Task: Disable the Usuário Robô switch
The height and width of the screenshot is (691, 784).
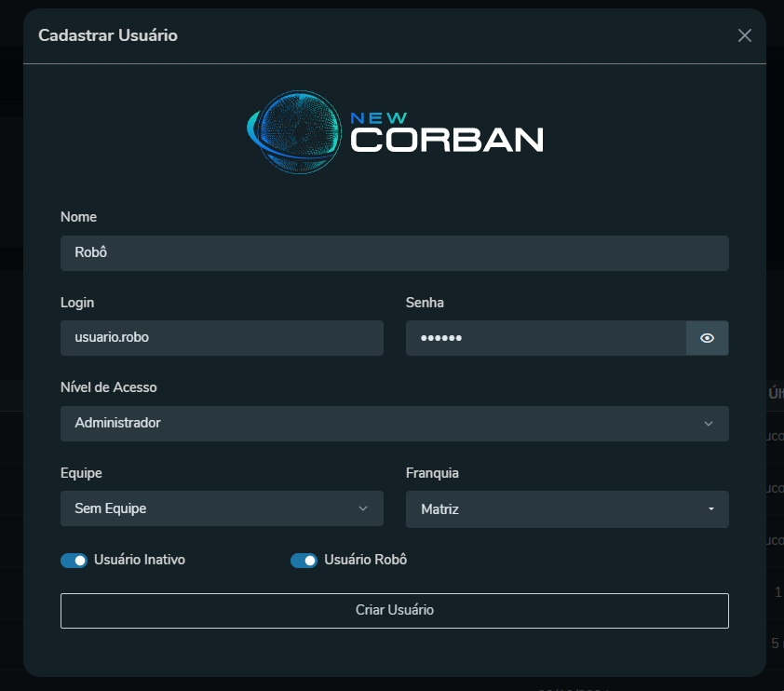Action: (x=304, y=561)
